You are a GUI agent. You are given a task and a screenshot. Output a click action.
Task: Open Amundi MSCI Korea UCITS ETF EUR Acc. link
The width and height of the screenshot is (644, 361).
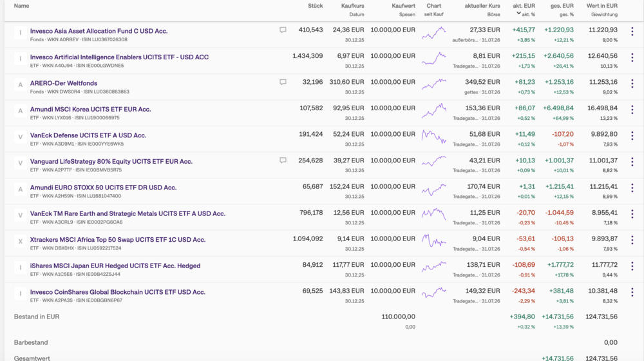point(90,110)
